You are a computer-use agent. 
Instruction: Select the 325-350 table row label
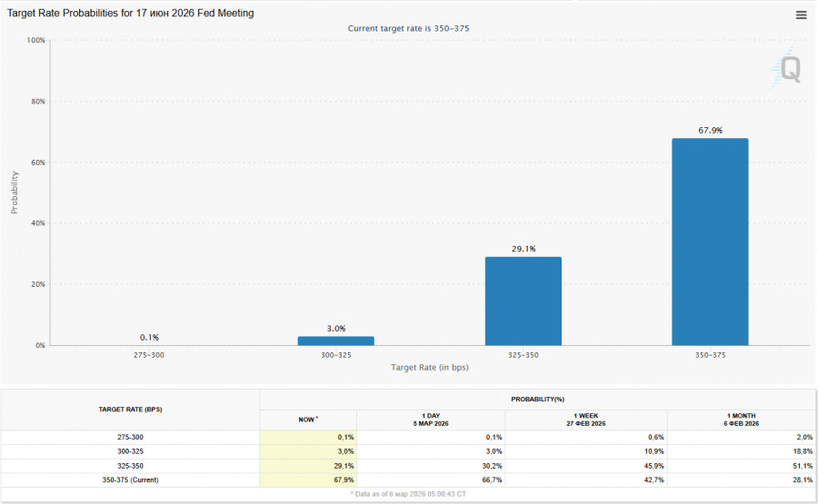[130, 466]
